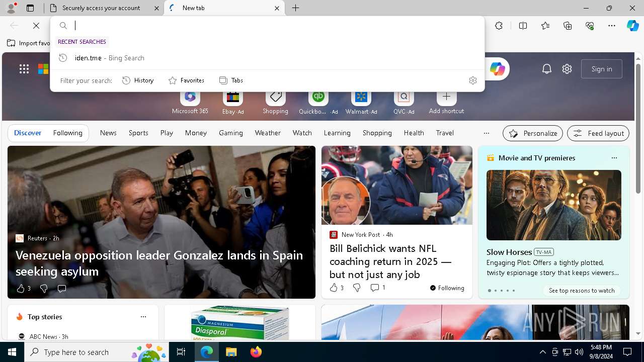Open notifications bell icon
Screen dimensions: 644x362
pyautogui.click(x=547, y=69)
